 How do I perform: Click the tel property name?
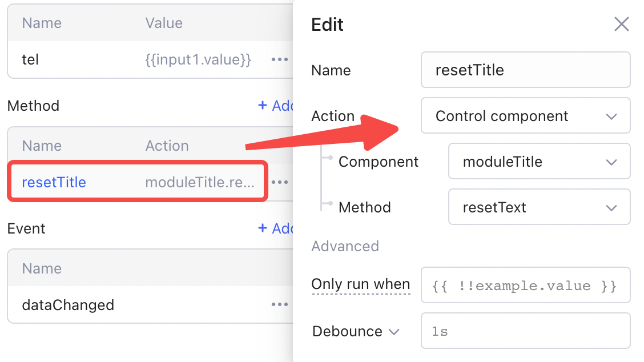(30, 59)
